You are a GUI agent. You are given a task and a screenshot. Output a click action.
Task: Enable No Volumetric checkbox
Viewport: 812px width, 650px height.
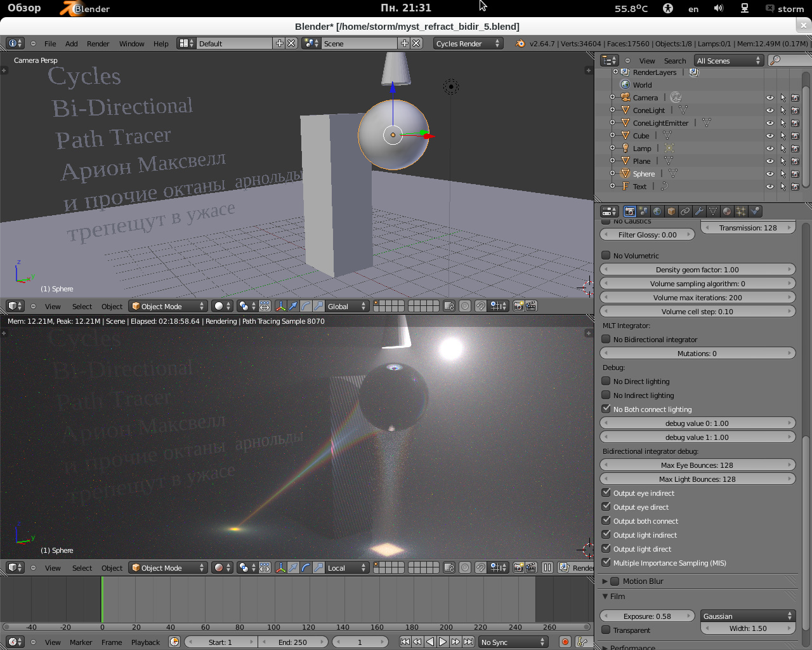[x=606, y=255]
